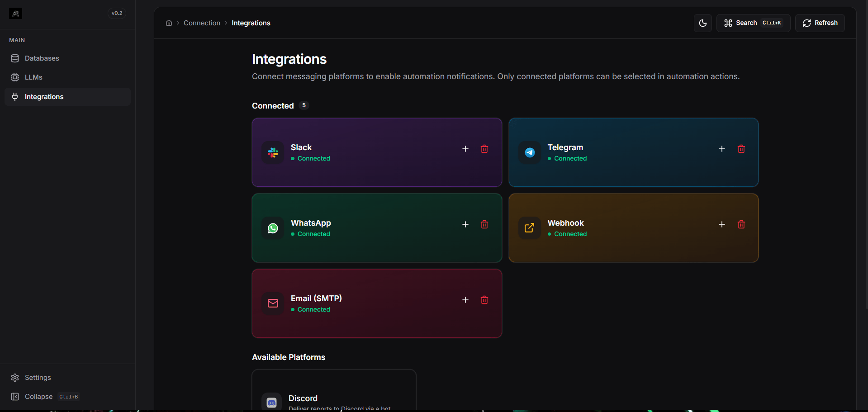Delete the Webhook integration
The height and width of the screenshot is (412, 868).
pos(741,224)
